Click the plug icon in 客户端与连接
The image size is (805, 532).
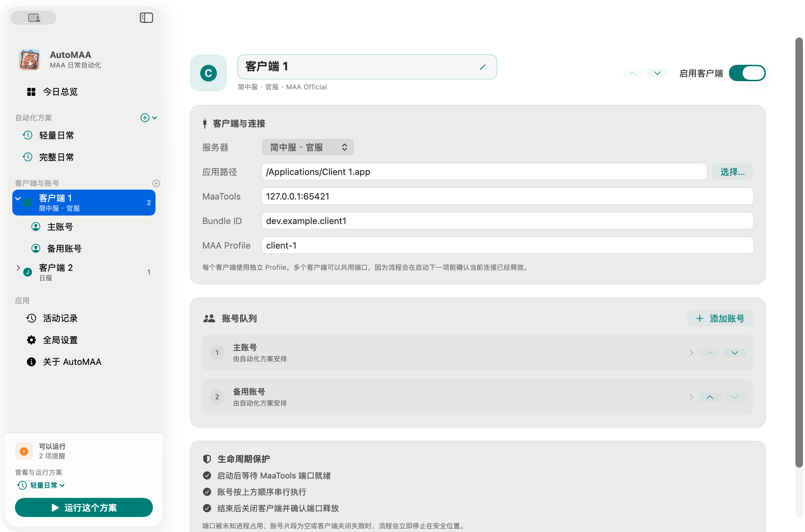pos(205,123)
